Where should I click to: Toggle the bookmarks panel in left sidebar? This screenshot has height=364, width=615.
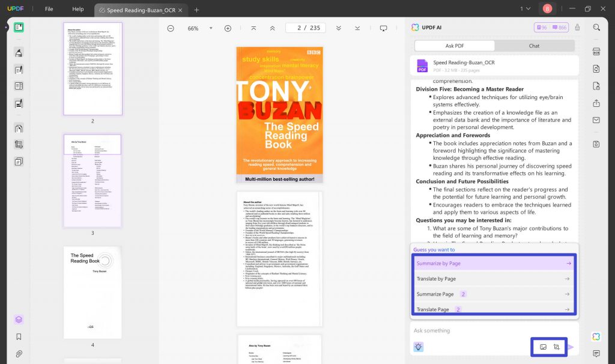pos(18,336)
